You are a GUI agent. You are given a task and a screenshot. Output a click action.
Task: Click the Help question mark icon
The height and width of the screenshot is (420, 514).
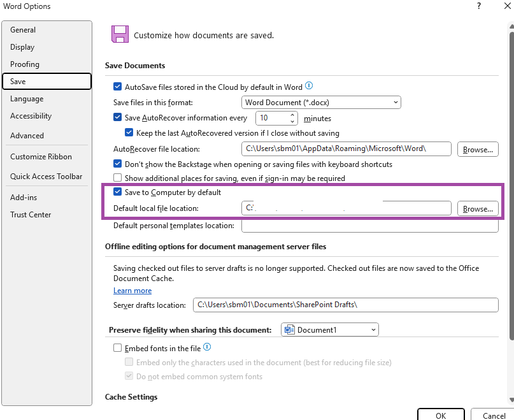coord(479,6)
